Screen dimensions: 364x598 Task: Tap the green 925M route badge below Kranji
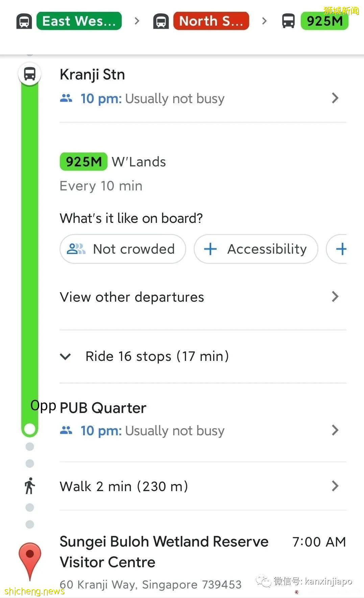point(83,162)
